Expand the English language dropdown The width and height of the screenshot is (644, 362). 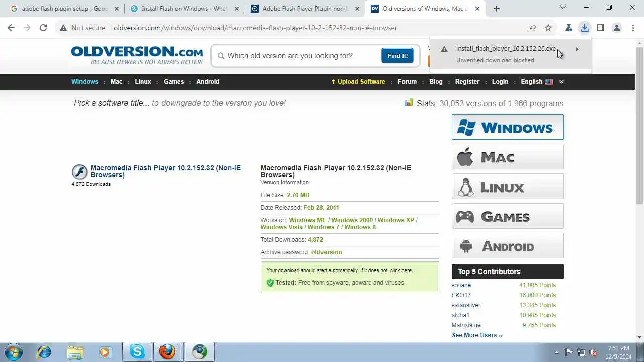561,82
